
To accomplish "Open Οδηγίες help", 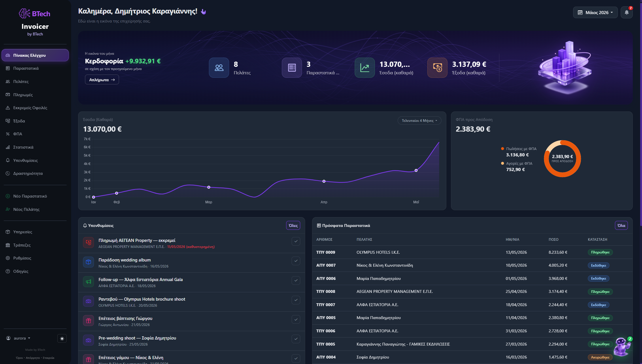I will [x=35, y=271].
